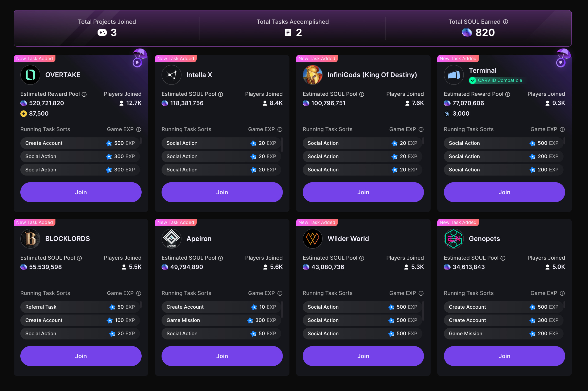Screen dimensions: 588x391
Task: Click the Apeiron diamond logo icon
Action: pyautogui.click(x=171, y=239)
